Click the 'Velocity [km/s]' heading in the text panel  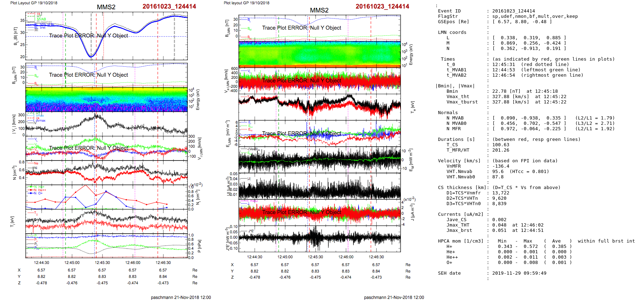pos(459,161)
